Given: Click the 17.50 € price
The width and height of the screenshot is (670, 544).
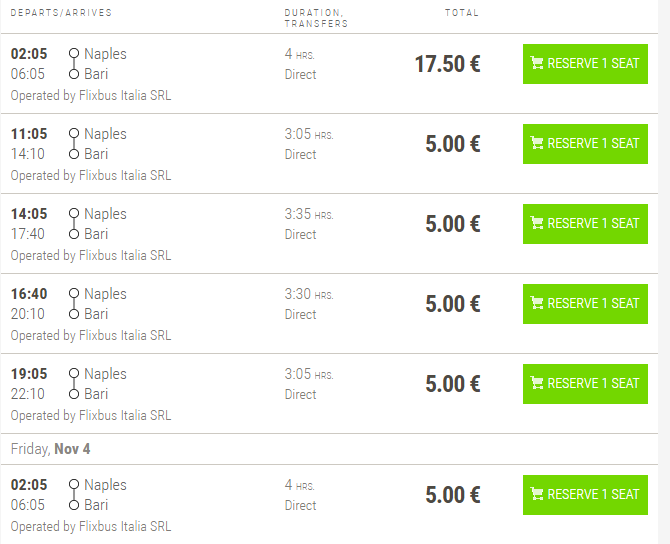Looking at the screenshot, I should [x=447, y=64].
